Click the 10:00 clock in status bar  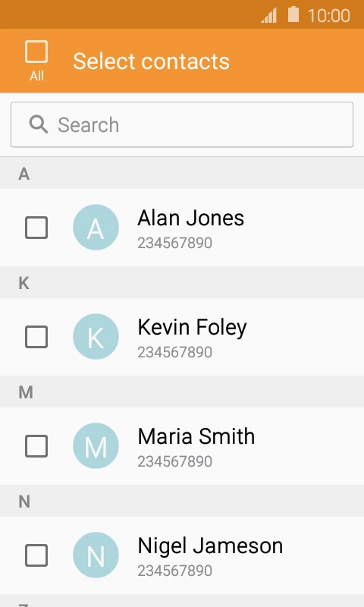tap(329, 16)
